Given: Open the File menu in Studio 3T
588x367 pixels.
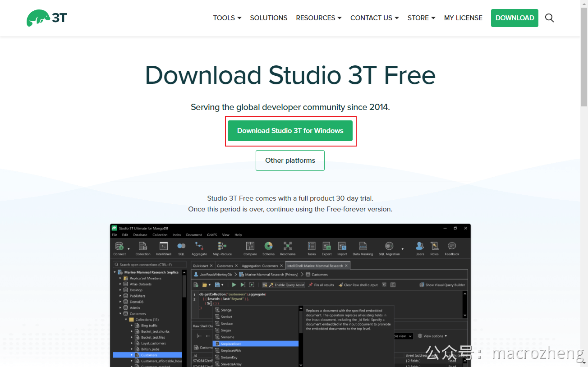Looking at the screenshot, I should 115,235.
